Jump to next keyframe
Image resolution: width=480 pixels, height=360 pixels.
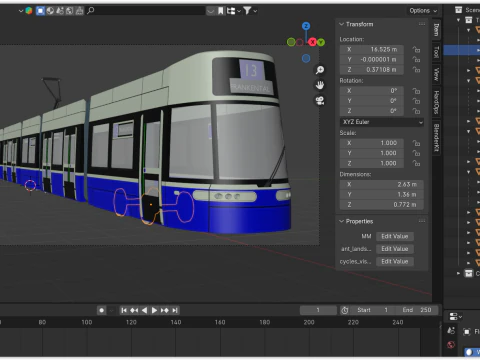pos(165,310)
